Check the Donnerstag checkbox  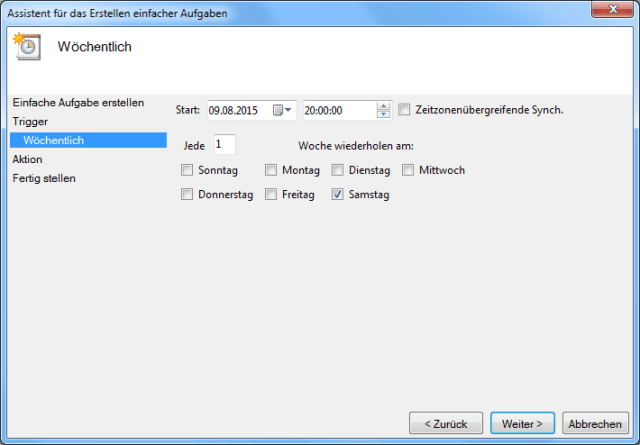click(187, 194)
